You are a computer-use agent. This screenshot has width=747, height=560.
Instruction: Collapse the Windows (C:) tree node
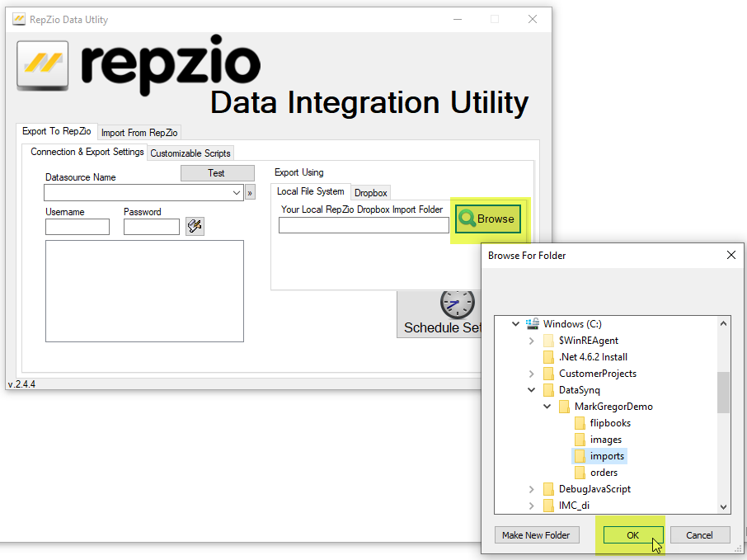[x=515, y=324]
